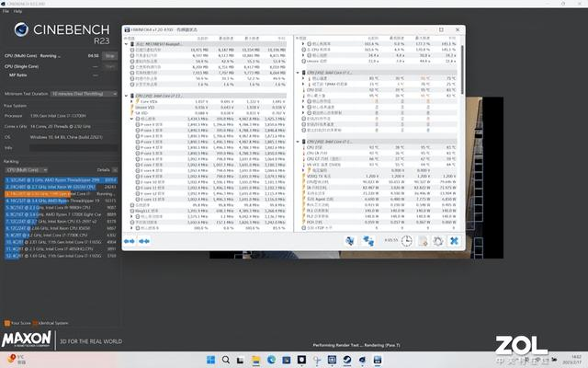Stop the running CPU Multi Core test
The width and height of the screenshot is (588, 368).
point(109,56)
